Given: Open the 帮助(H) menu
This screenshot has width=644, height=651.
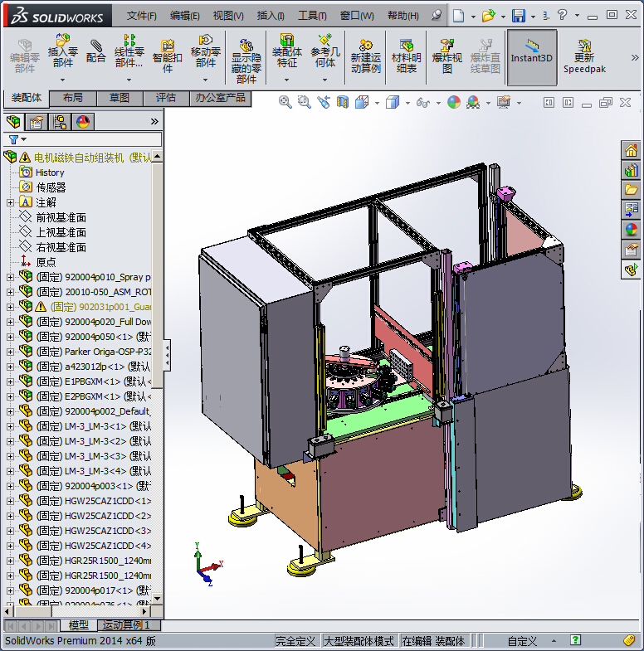Looking at the screenshot, I should tap(403, 16).
